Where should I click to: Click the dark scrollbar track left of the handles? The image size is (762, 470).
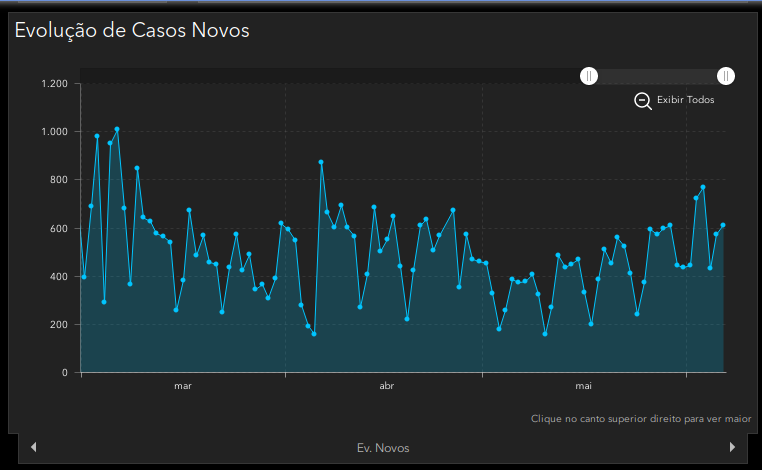[x=330, y=76]
